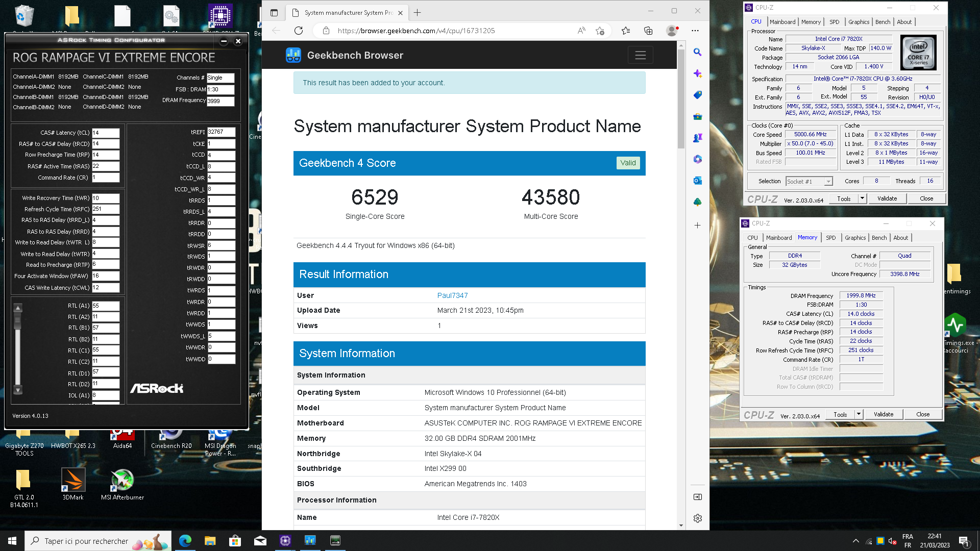980x551 pixels.
Task: Edit tREFI value field
Action: pyautogui.click(x=222, y=132)
